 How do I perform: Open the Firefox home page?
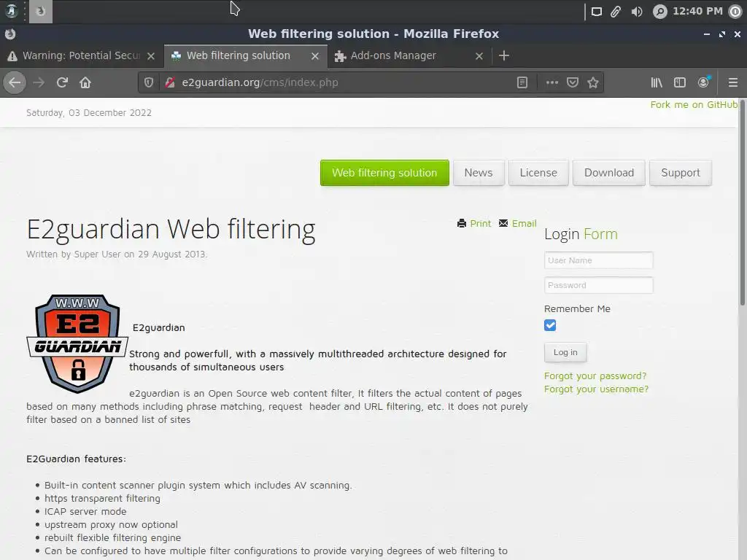85,82
